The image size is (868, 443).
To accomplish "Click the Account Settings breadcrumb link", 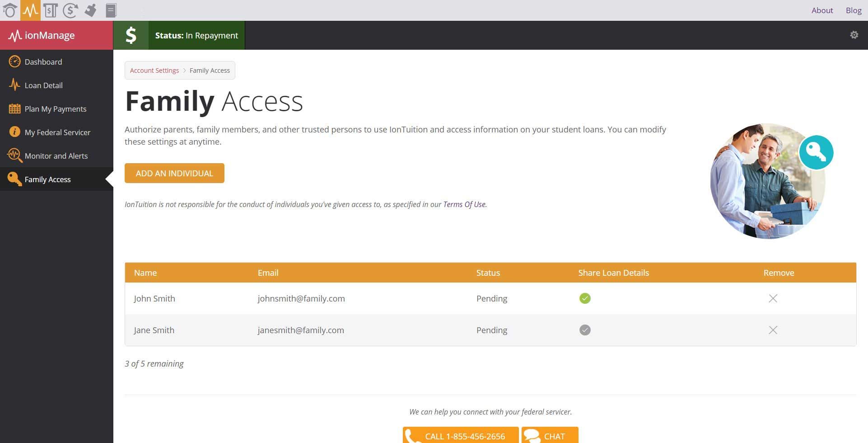I will [x=154, y=71].
